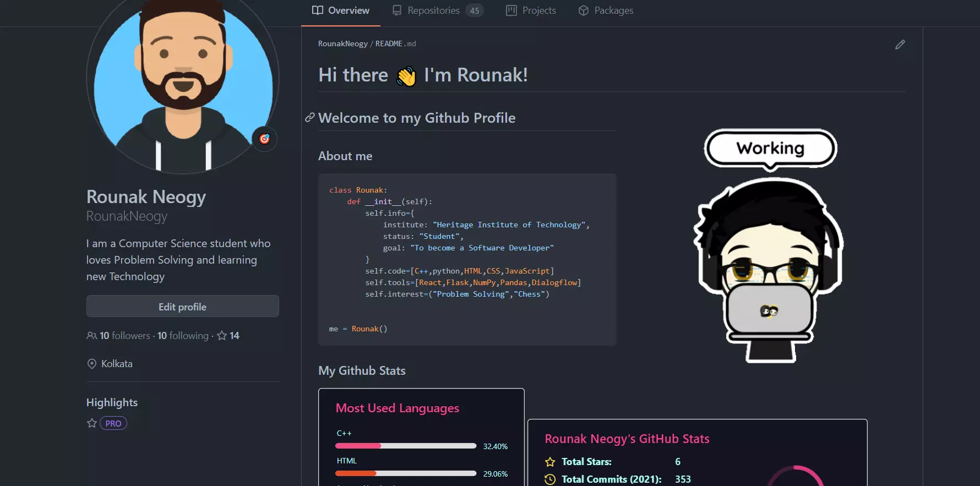Viewport: 980px width, 486px height.
Task: Click the Kolkata location text
Action: 117,364
